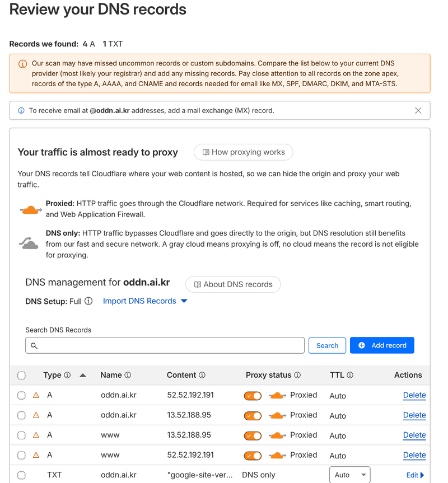Image resolution: width=448 pixels, height=483 pixels.
Task: Click info icon beside TTL column
Action: [349, 375]
